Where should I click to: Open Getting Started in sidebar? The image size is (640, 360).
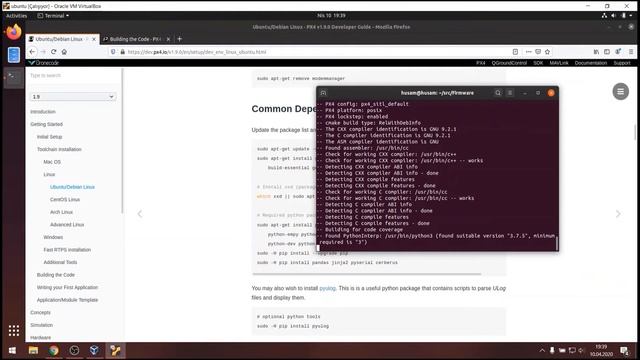click(x=47, y=124)
